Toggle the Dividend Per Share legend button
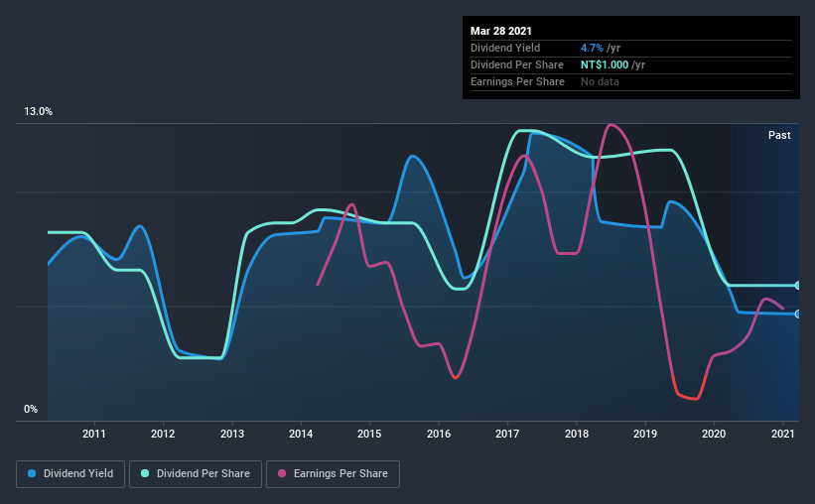The width and height of the screenshot is (815, 504). tap(196, 474)
